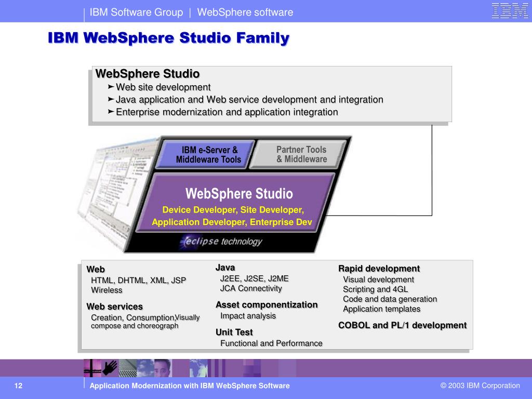Click the line Scripting and 4GL

[376, 289]
